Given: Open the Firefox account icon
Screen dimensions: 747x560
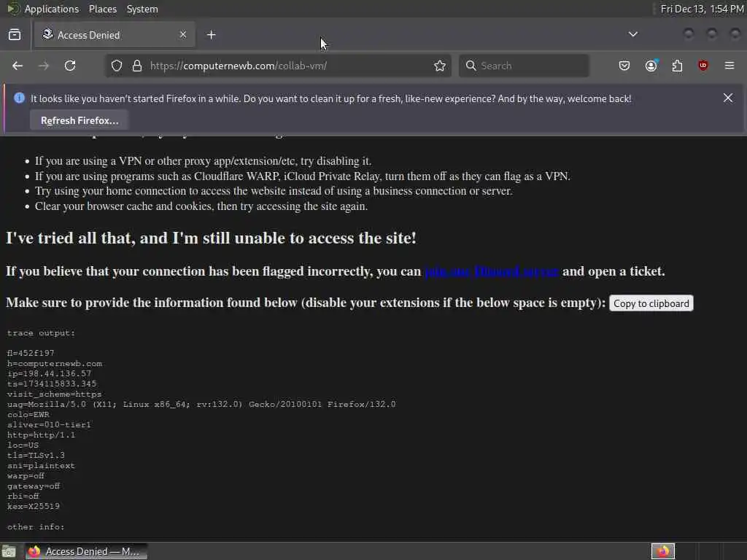Looking at the screenshot, I should pyautogui.click(x=651, y=66).
